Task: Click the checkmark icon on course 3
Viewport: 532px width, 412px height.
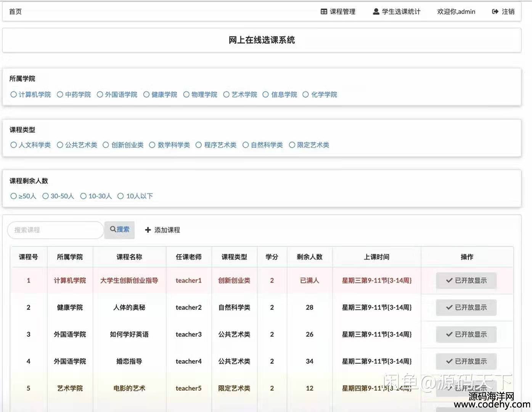Action: point(449,335)
